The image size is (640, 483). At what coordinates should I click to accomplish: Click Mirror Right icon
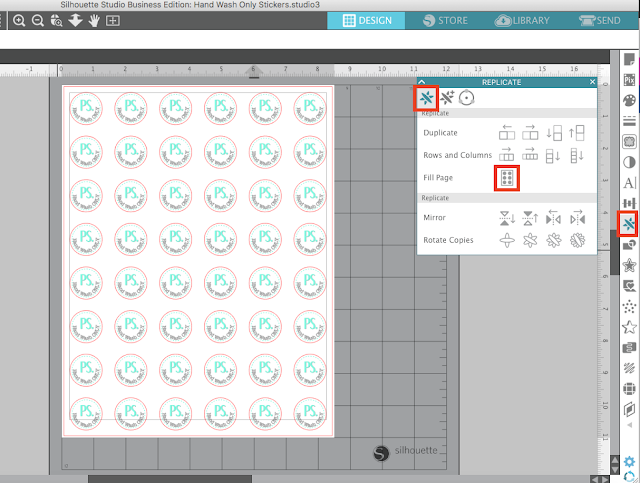[577, 218]
